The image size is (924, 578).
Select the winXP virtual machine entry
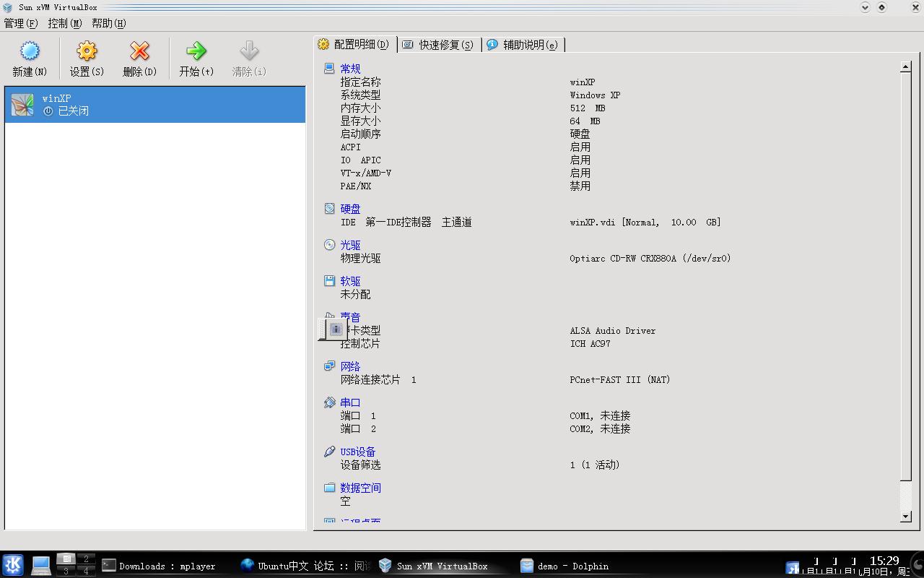[x=155, y=105]
